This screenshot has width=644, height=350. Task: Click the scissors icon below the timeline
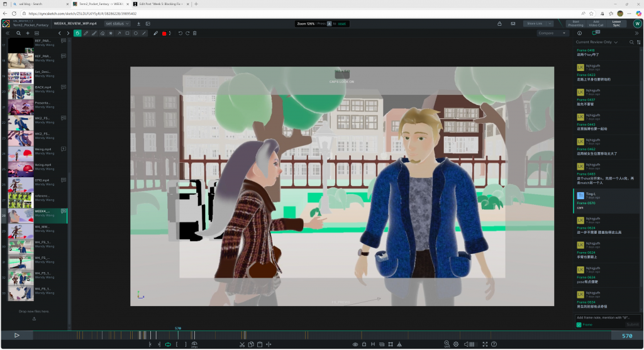point(242,344)
